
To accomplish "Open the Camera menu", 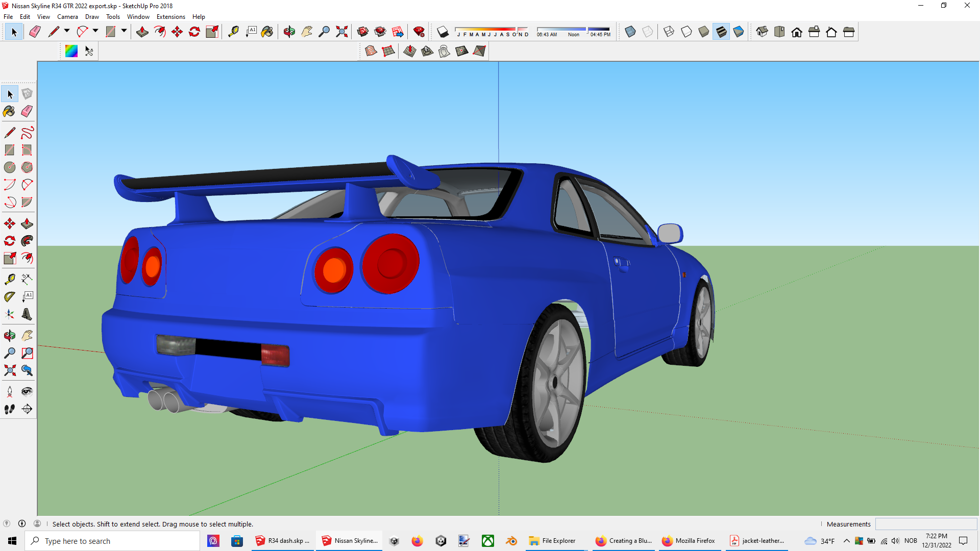I will pos(67,17).
